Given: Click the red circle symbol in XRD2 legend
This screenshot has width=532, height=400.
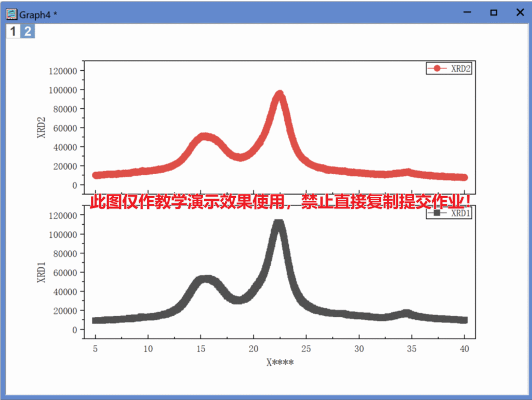Looking at the screenshot, I should click(x=437, y=69).
